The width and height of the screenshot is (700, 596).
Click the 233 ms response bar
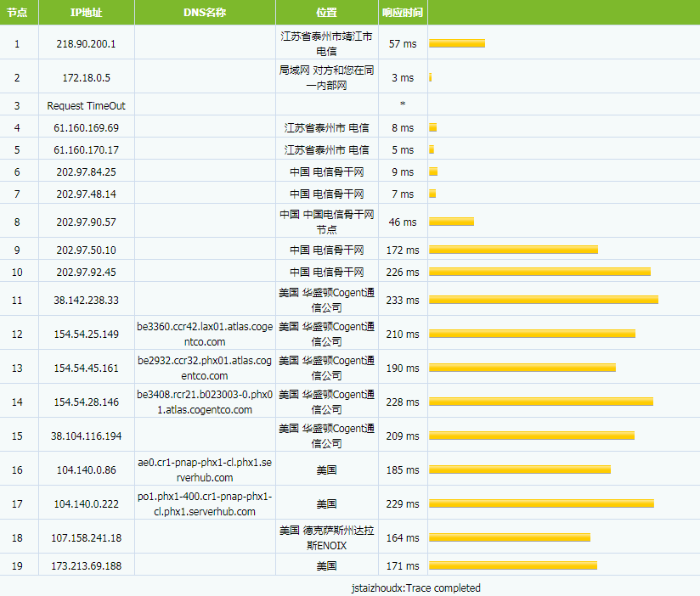click(544, 300)
